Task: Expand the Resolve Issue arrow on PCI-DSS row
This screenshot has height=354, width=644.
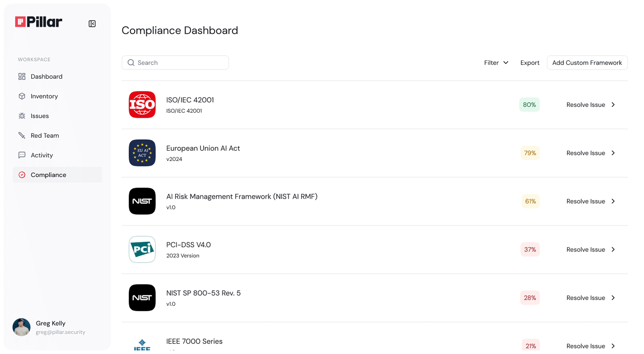Action: pyautogui.click(x=613, y=249)
